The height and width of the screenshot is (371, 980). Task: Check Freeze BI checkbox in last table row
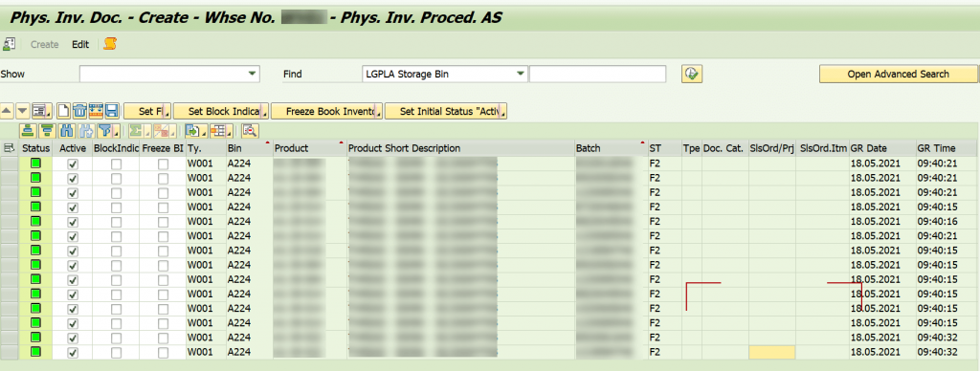pyautogui.click(x=163, y=352)
